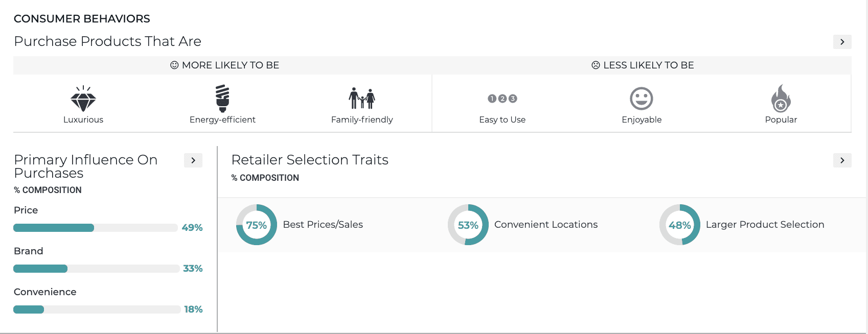Click the Family-friendly people icon
Image resolution: width=868 pixels, height=334 pixels.
point(362,98)
